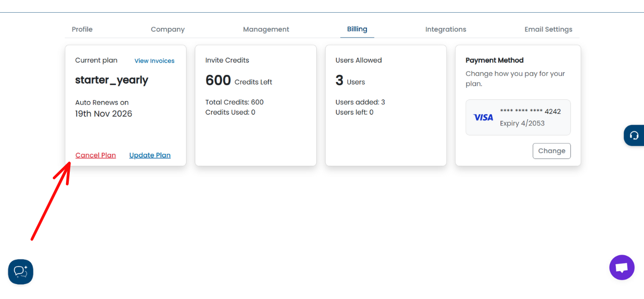Image resolution: width=644 pixels, height=299 pixels.
Task: Click the 19th Nov 2026 renewal date
Action: point(104,113)
